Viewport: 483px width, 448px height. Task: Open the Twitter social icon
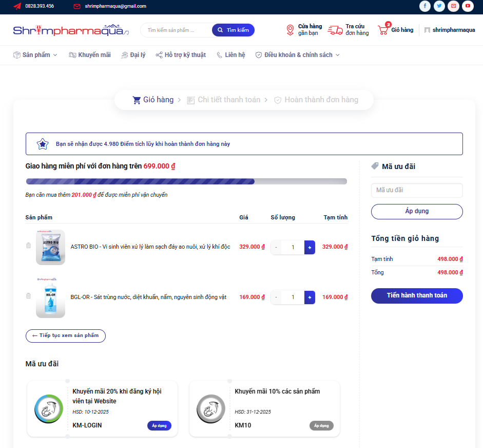click(x=439, y=6)
